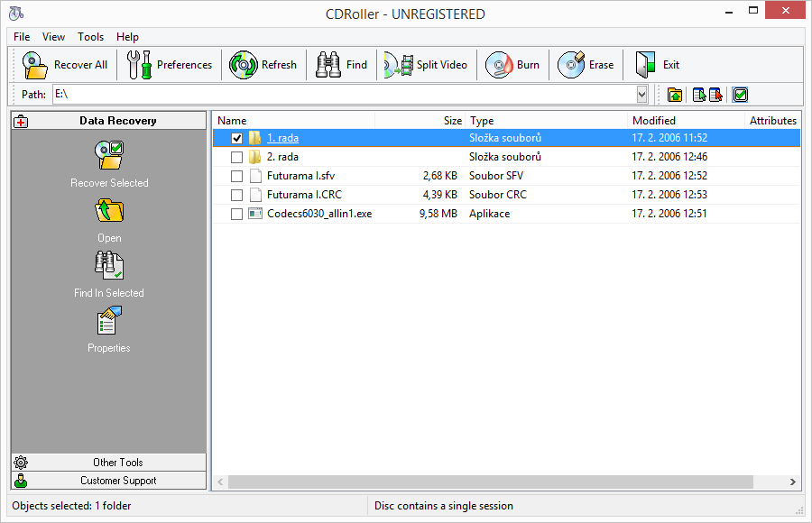Screen dimensions: 812x523
Task: Click the select all green cursor icon
Action: [x=699, y=95]
